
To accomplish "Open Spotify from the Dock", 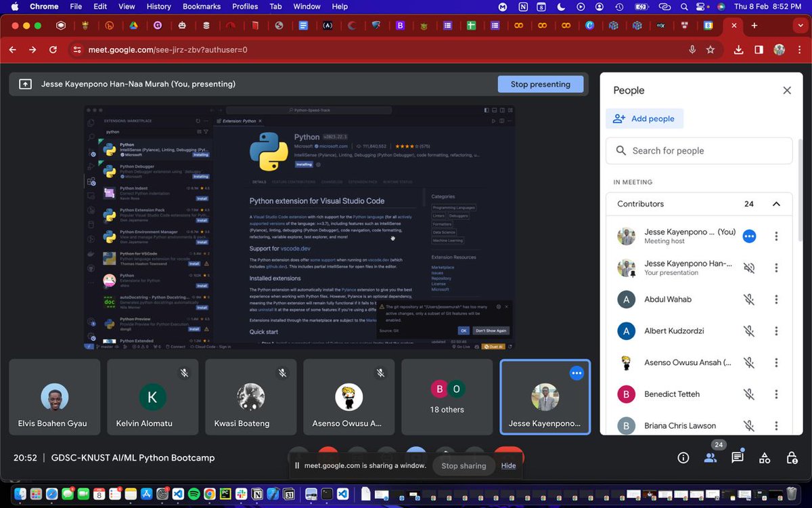I will pos(194,494).
